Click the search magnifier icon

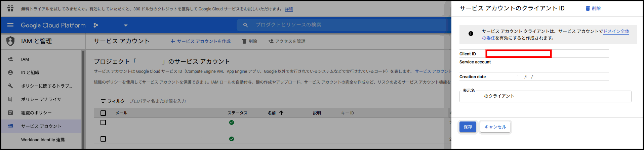246,25
